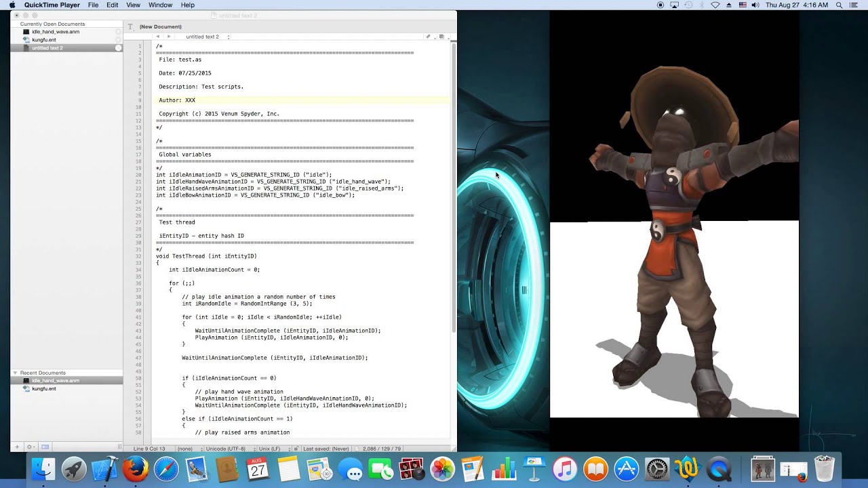The image size is (868, 488).
Task: Open iTunes from the Dock
Action: click(565, 469)
